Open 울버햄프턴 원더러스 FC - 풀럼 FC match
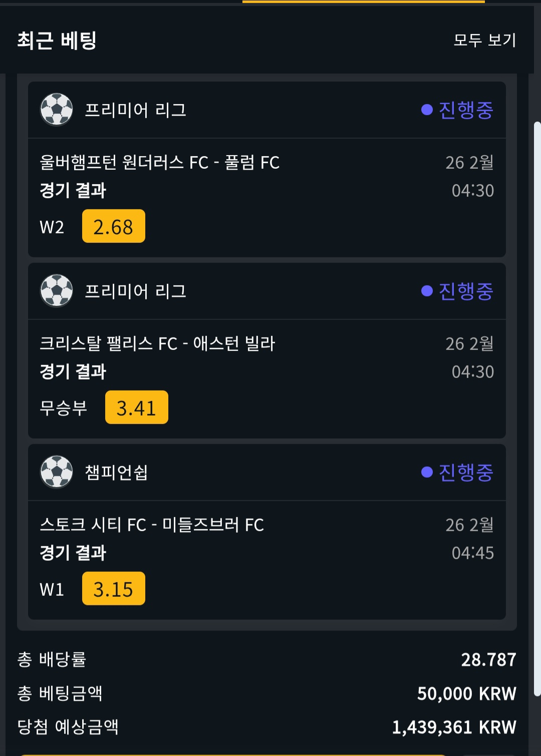 [x=159, y=162]
